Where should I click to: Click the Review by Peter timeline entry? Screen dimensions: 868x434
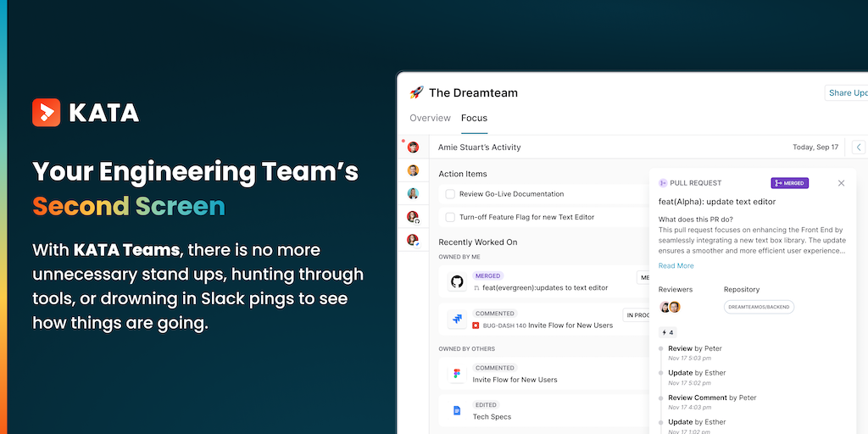tap(695, 348)
